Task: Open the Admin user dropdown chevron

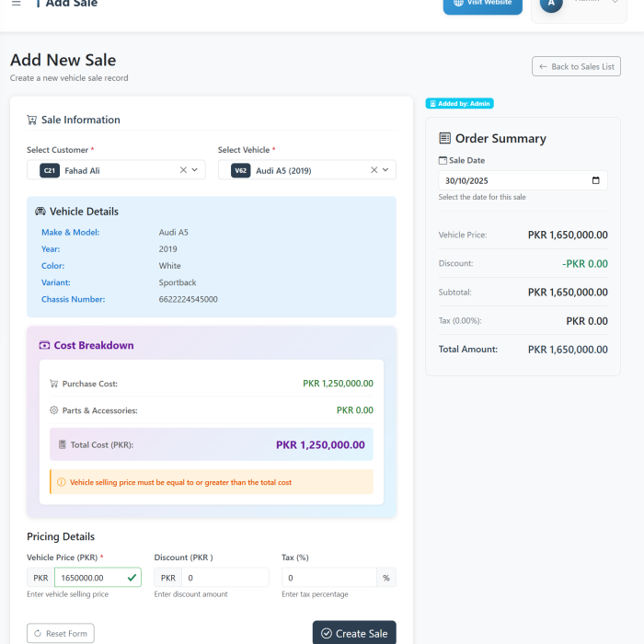Action: coord(615,3)
